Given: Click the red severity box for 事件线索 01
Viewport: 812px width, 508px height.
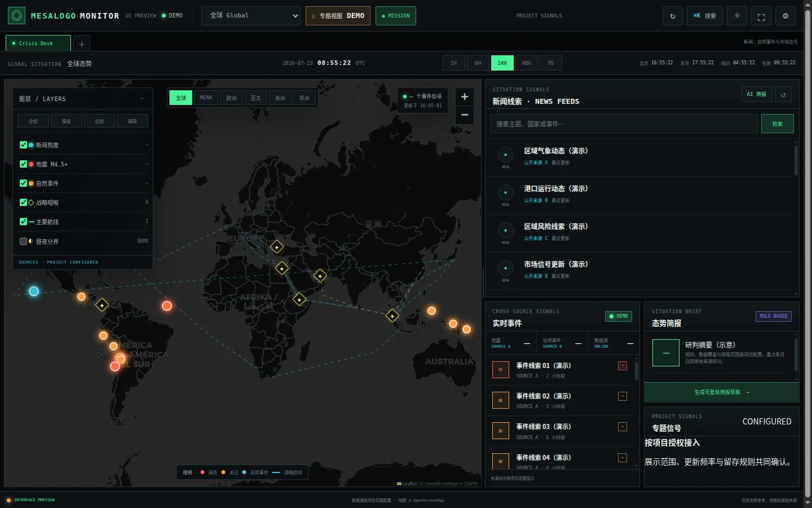Looking at the screenshot, I should click(x=623, y=366).
